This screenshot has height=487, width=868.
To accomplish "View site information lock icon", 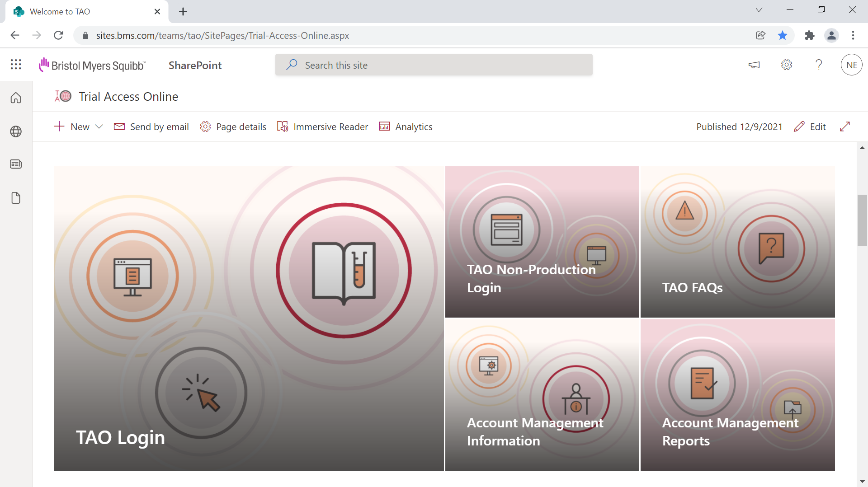I will point(85,35).
